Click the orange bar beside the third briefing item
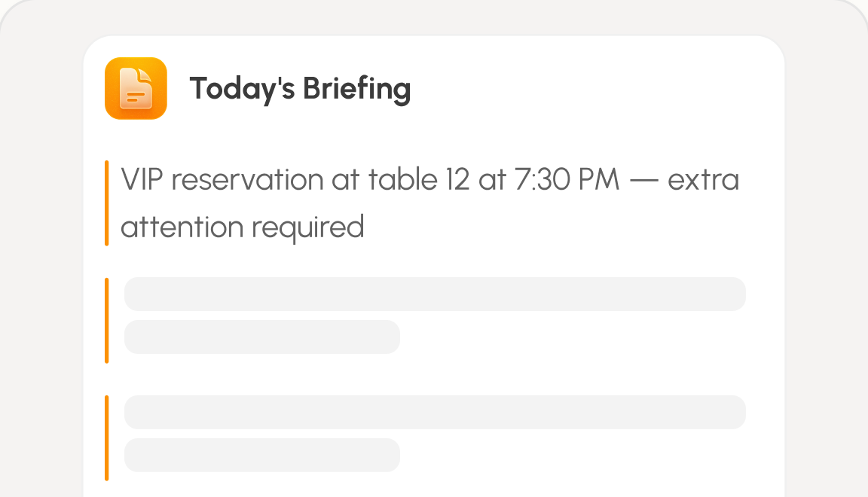 [x=107, y=438]
